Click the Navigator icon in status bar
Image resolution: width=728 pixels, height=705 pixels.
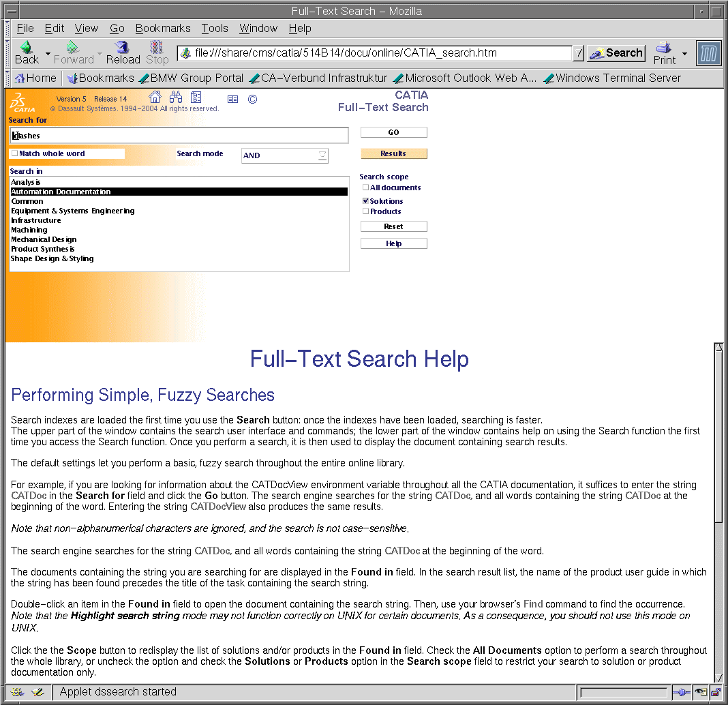17,693
